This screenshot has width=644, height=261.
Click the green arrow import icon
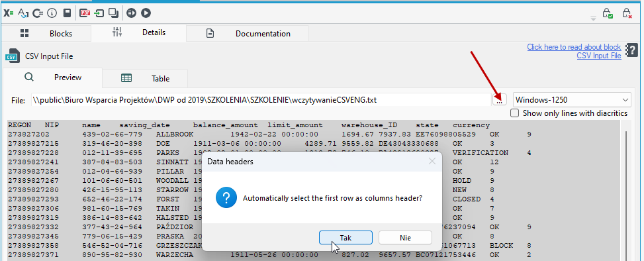(x=99, y=13)
